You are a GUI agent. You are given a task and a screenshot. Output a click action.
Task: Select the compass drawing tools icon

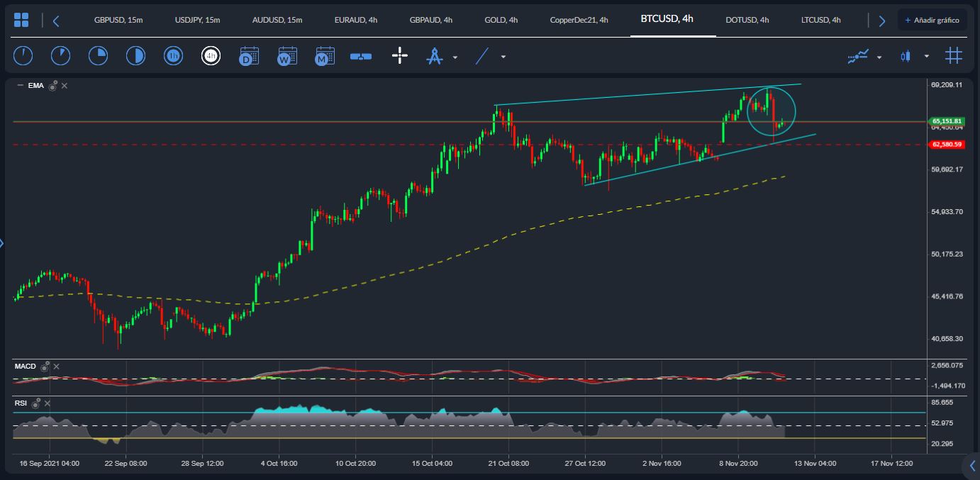coord(434,56)
